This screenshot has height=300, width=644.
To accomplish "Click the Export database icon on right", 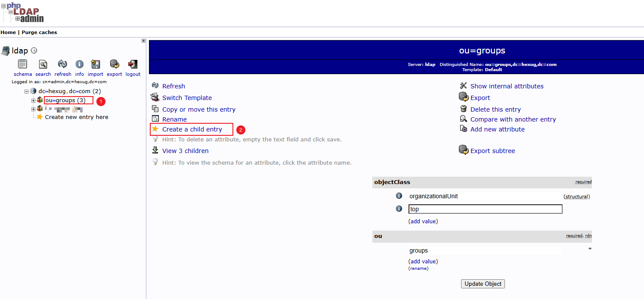I will click(464, 97).
